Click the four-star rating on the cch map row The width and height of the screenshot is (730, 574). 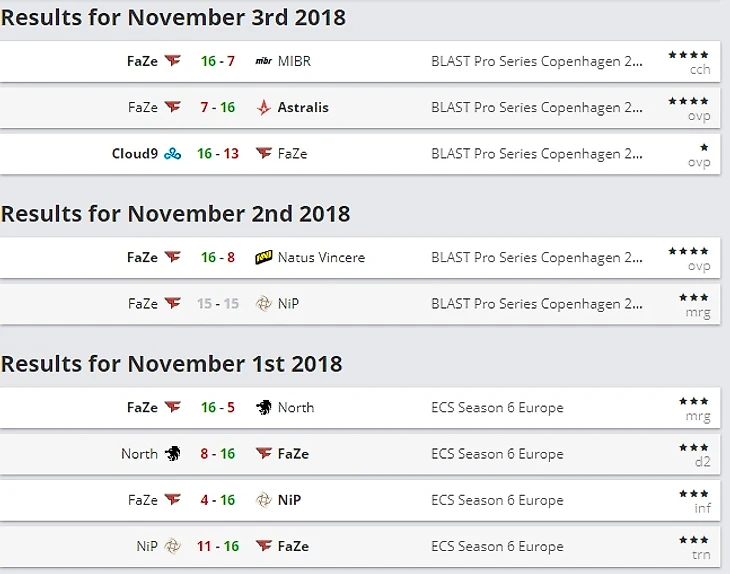tap(688, 54)
